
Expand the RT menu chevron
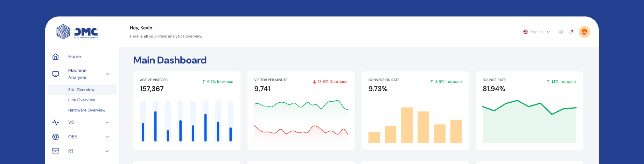point(107,151)
